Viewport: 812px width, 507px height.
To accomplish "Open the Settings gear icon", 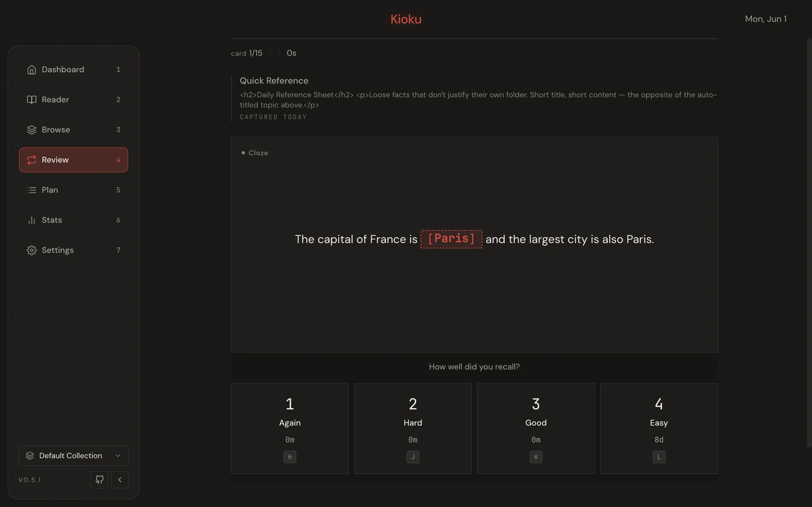I will [31, 250].
